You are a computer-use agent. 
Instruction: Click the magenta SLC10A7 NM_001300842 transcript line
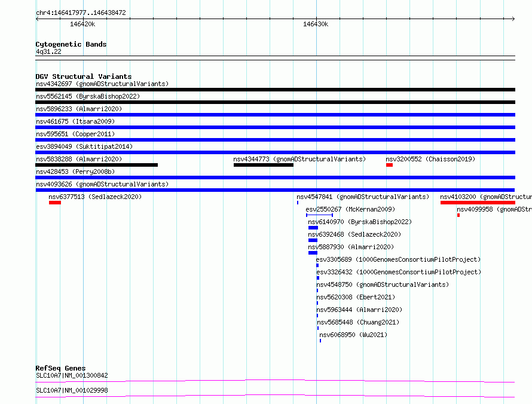(x=275, y=381)
